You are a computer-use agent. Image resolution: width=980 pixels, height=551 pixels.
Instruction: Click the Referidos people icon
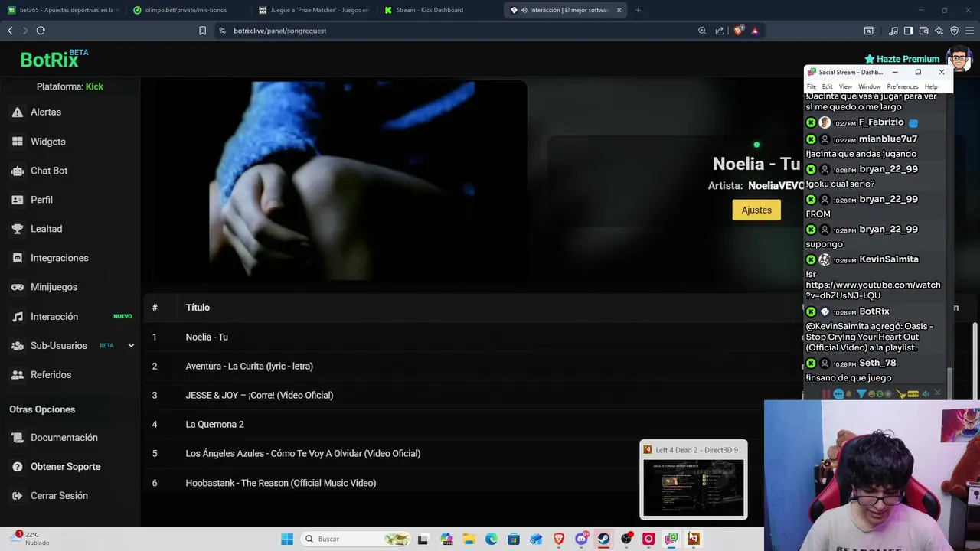tap(17, 374)
